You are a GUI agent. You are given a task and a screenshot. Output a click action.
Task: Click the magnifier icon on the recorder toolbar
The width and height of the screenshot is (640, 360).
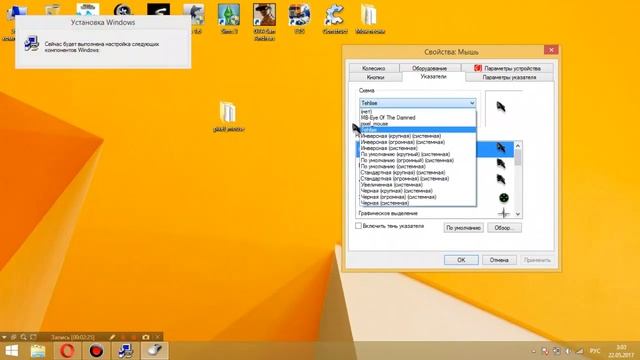tap(23, 337)
